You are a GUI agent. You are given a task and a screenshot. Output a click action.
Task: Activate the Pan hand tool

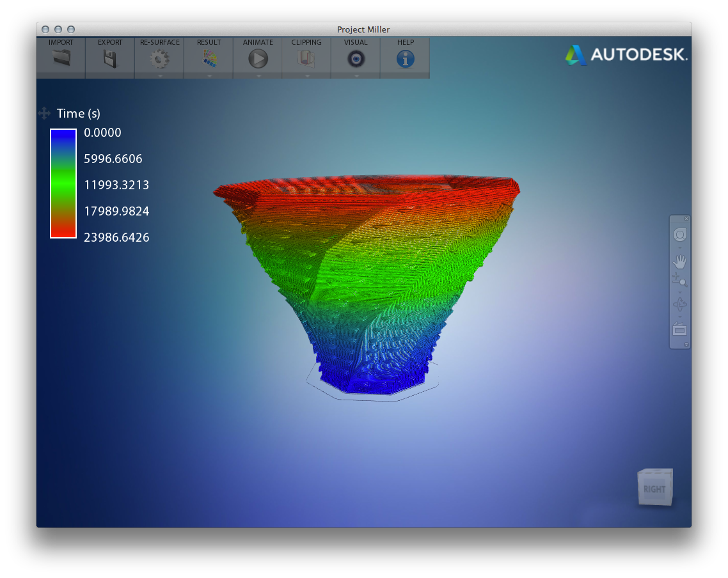[x=679, y=262]
